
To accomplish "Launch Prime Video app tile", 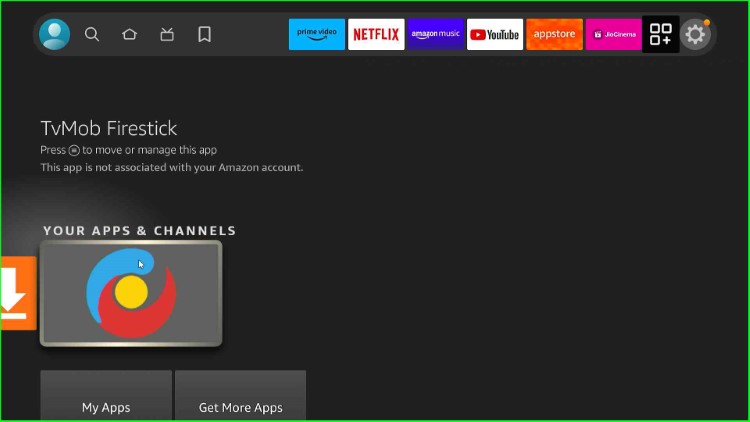I will [317, 34].
